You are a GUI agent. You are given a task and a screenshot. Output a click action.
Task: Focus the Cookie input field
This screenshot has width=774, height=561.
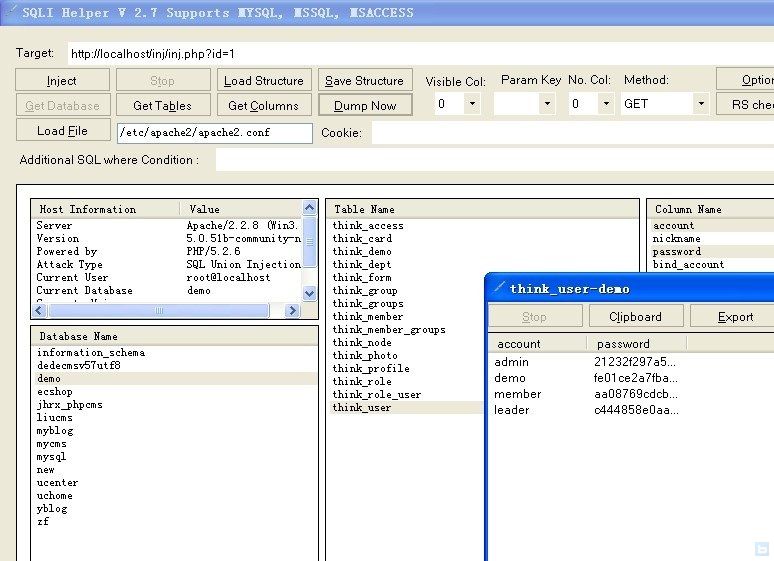click(573, 132)
